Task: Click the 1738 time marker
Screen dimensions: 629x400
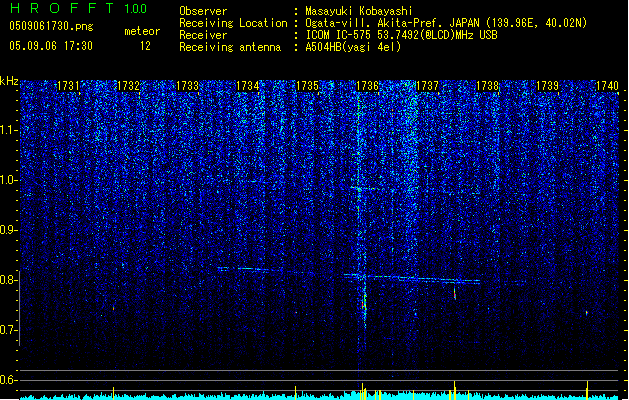Action: 487,86
